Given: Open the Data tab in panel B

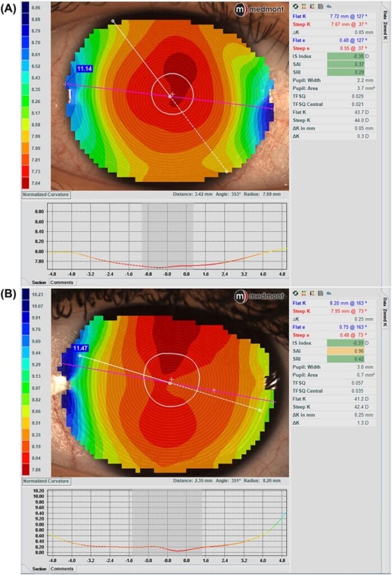Looking at the screenshot, I should tap(385, 302).
